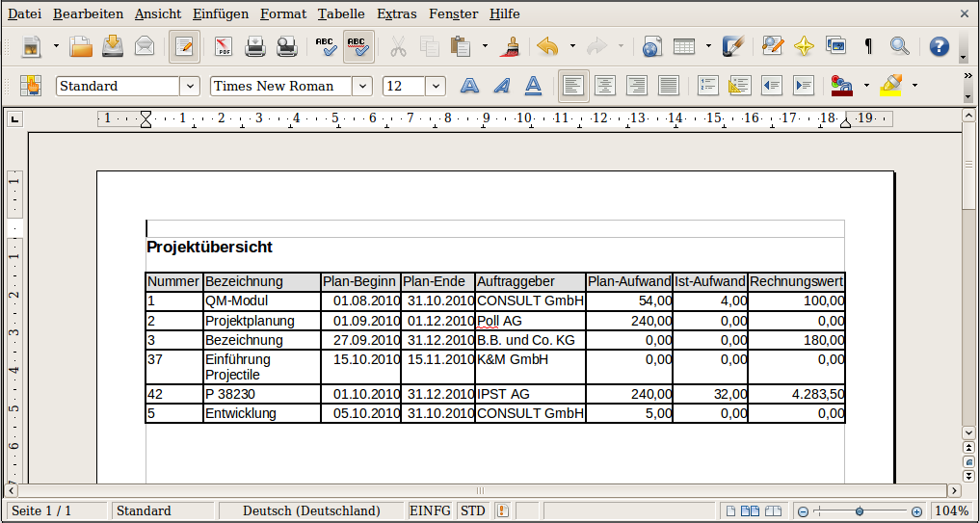The height and width of the screenshot is (523, 980).
Task: Open the Undo history dropdown
Action: coord(572,46)
